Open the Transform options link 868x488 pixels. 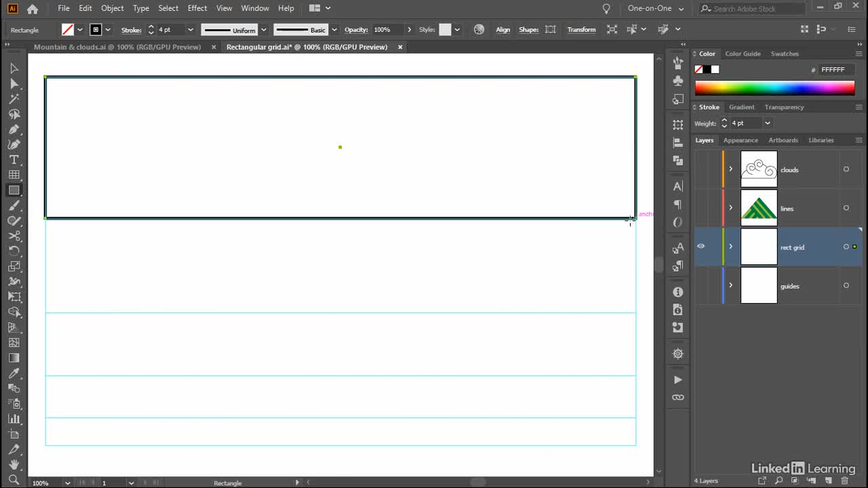[x=581, y=30]
